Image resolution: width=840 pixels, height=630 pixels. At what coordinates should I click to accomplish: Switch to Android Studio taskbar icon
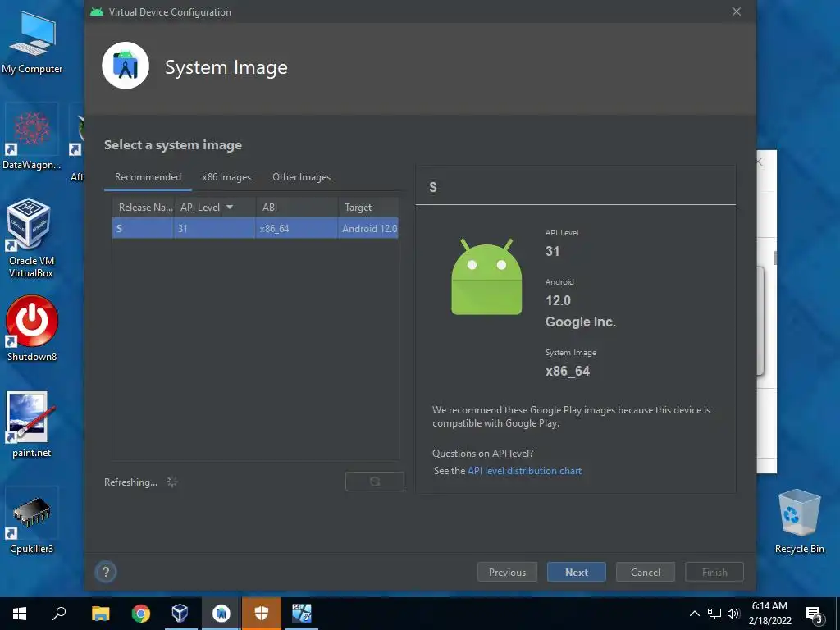point(221,614)
